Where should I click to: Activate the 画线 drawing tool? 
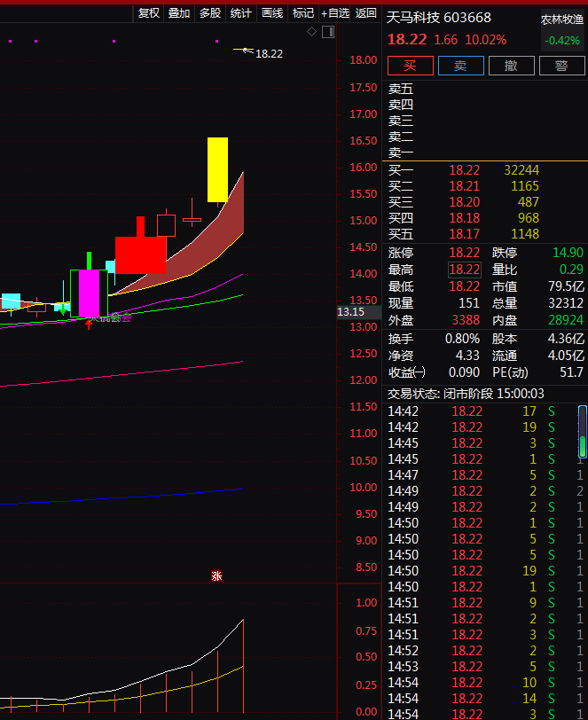point(272,13)
